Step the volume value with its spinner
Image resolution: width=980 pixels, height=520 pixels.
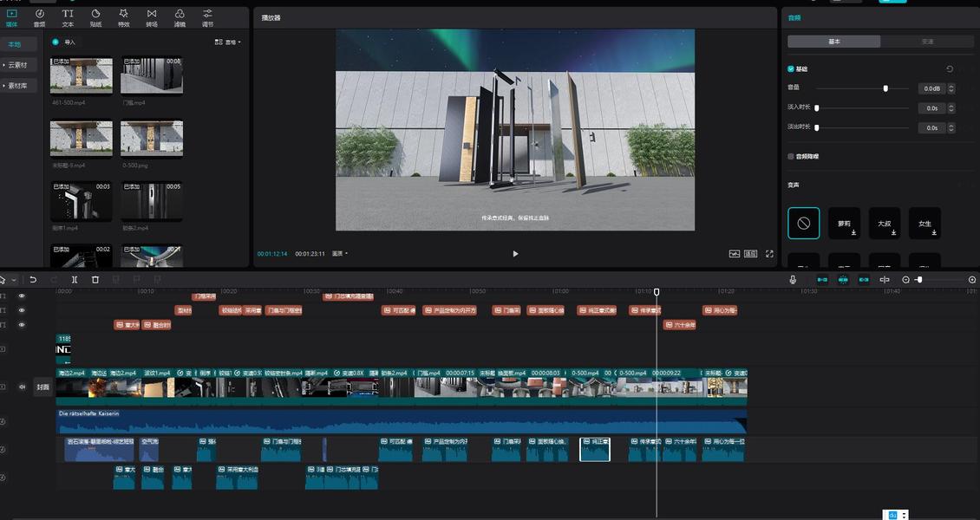tap(951, 88)
